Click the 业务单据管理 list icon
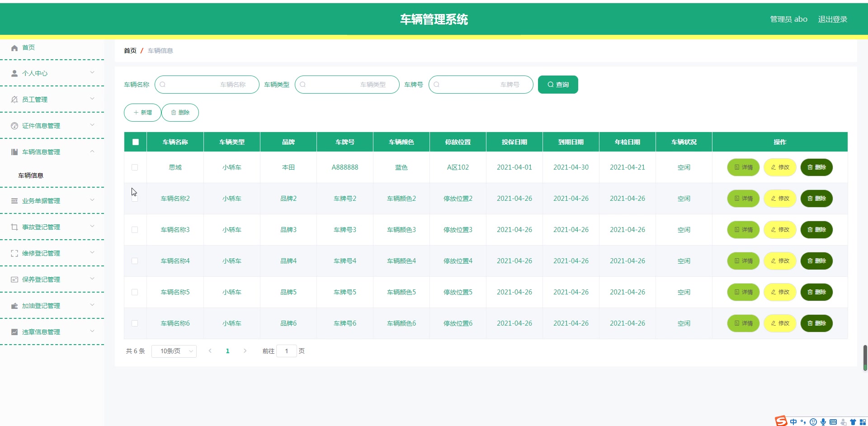Image resolution: width=868 pixels, height=426 pixels. point(14,201)
